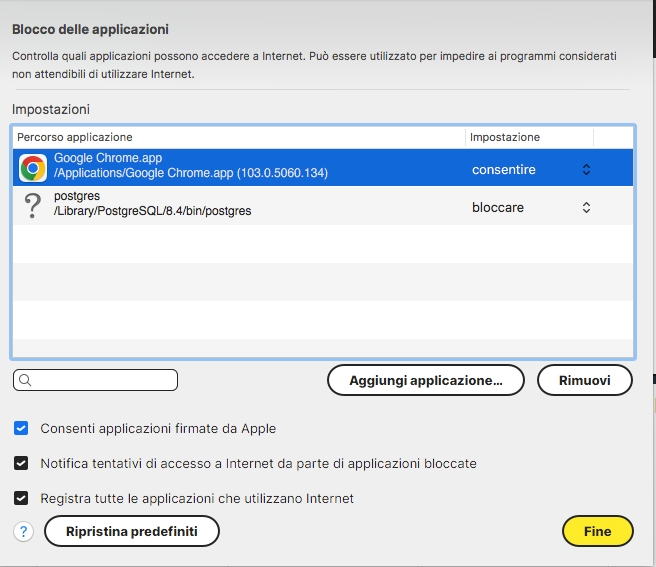The width and height of the screenshot is (656, 567).
Task: Click the magnifier icon in search field
Action: coord(25,380)
